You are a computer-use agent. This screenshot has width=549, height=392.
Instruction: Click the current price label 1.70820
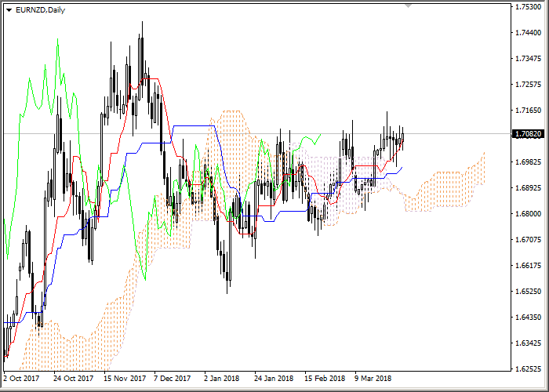pyautogui.click(x=528, y=134)
